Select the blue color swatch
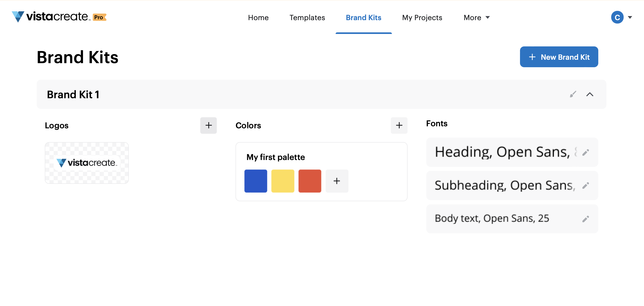644x306 pixels. 256,181
